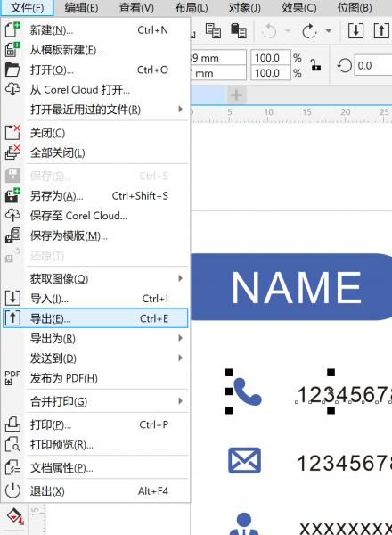Open the 效果(C) menu
392x535 pixels.
pyautogui.click(x=299, y=7)
